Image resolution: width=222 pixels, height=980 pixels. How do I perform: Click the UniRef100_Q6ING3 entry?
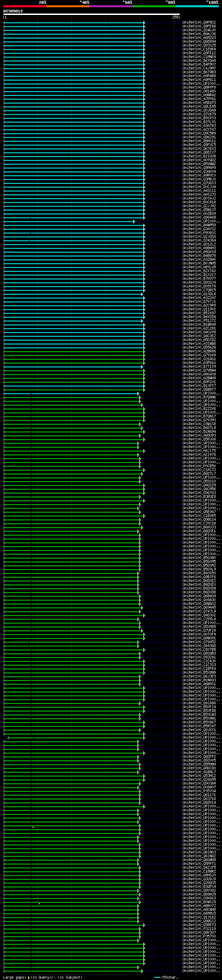[199, 852]
